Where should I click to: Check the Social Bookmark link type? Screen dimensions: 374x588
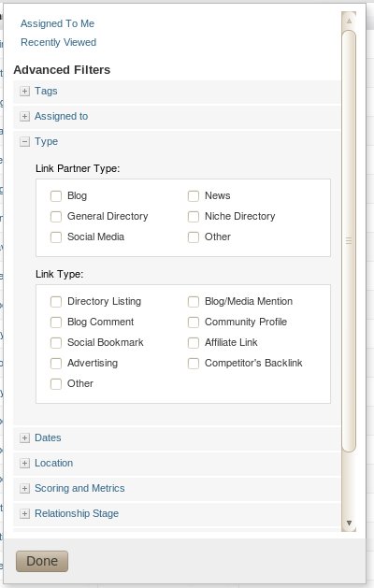(56, 342)
